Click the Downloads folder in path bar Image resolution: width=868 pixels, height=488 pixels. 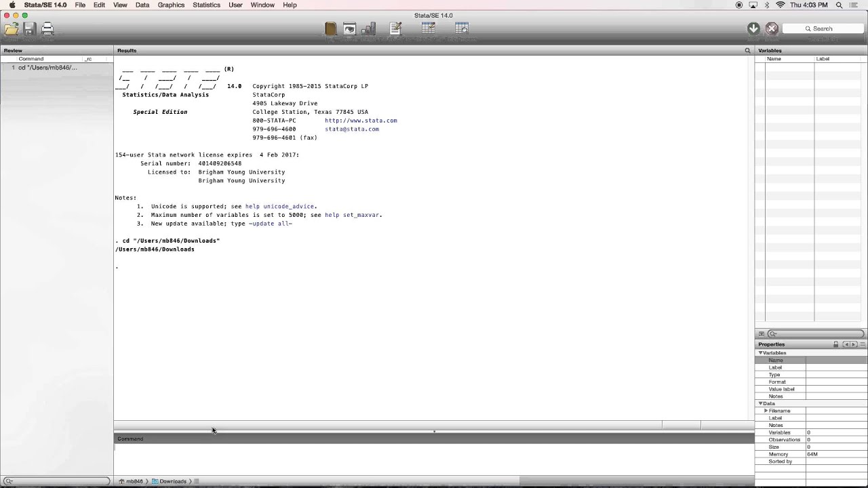[x=169, y=481]
